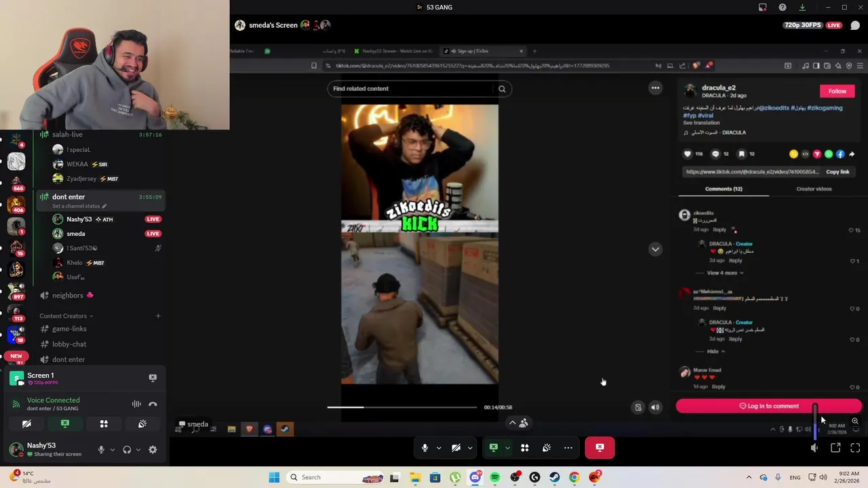This screenshot has width=868, height=488.
Task: Open input device dropdown beside user microphone
Action: (x=113, y=449)
